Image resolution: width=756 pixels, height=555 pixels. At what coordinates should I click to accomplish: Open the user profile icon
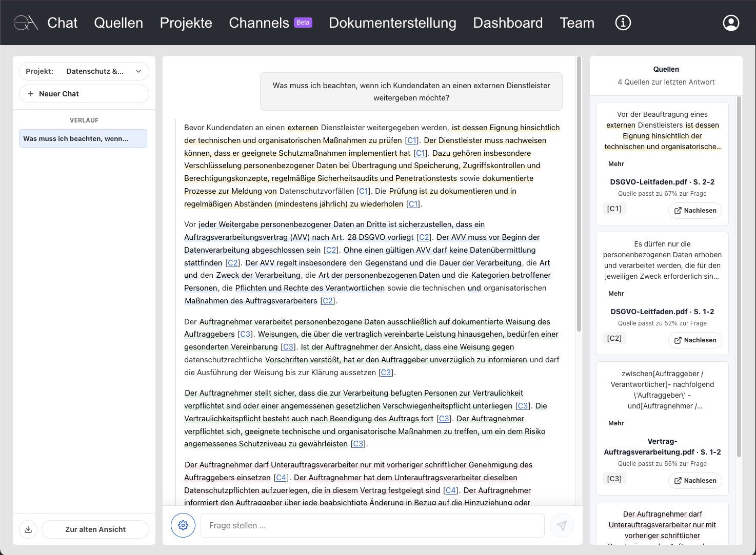tap(731, 23)
